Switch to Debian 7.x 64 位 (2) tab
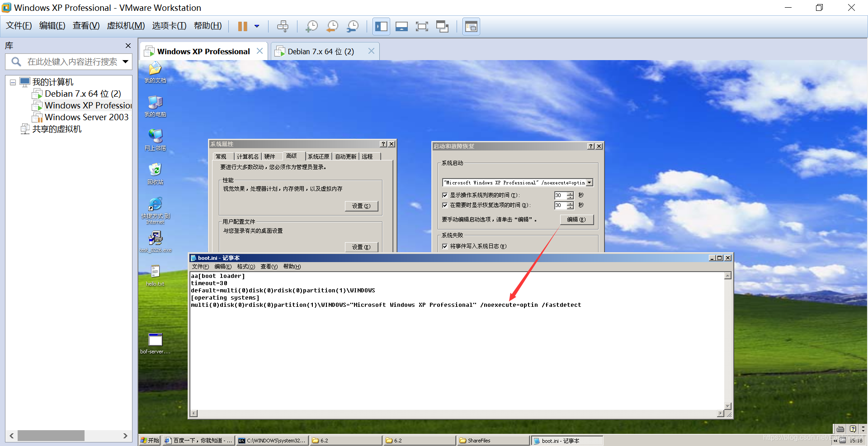The height and width of the screenshot is (446, 868). 321,52
